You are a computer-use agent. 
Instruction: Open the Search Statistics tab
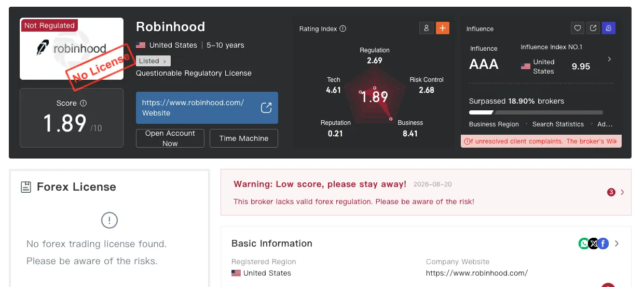tap(558, 124)
